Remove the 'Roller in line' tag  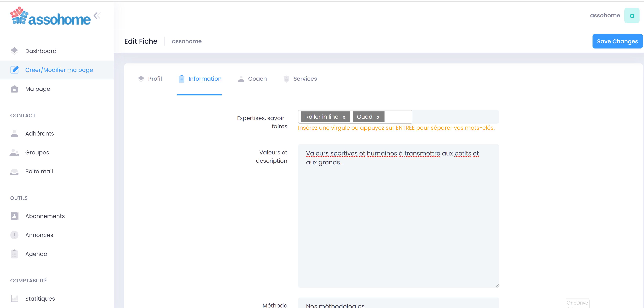344,117
